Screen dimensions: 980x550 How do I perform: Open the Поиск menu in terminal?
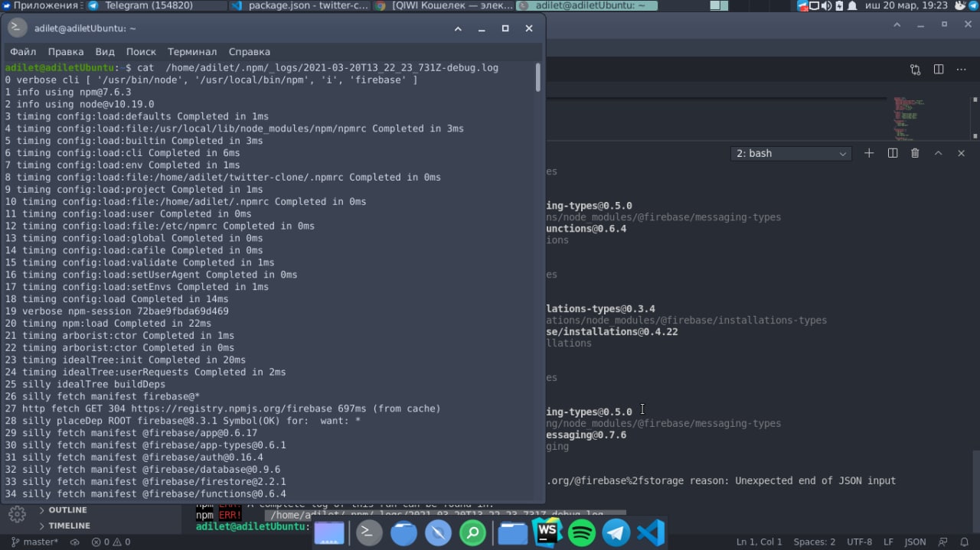pos(141,52)
